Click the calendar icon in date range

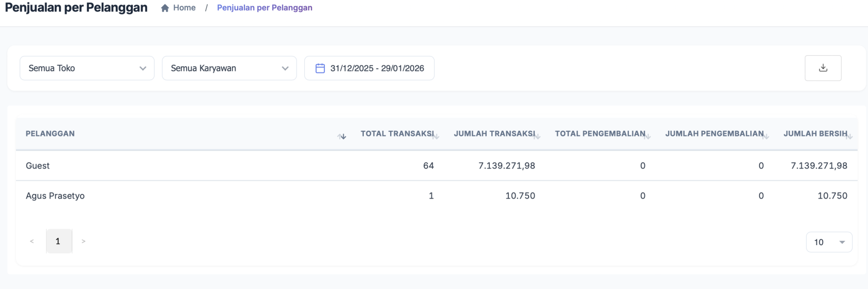click(320, 68)
